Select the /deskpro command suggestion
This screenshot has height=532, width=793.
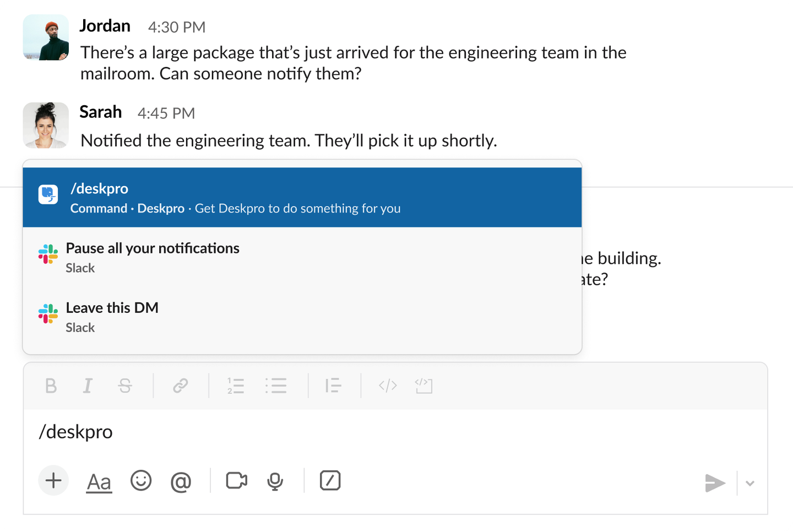point(302,198)
